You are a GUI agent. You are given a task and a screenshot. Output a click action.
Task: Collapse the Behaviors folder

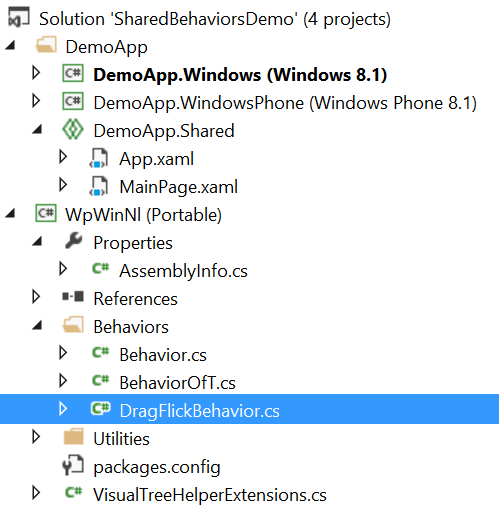[x=37, y=325]
